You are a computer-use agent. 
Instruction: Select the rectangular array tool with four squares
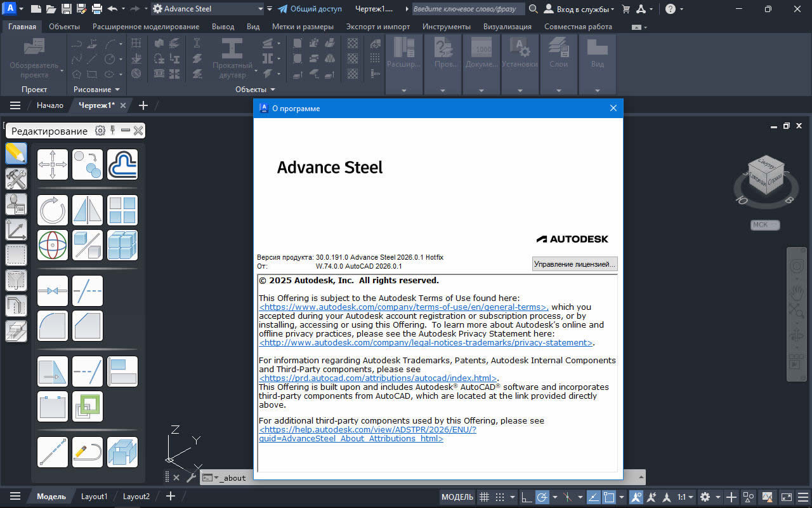[x=122, y=210]
